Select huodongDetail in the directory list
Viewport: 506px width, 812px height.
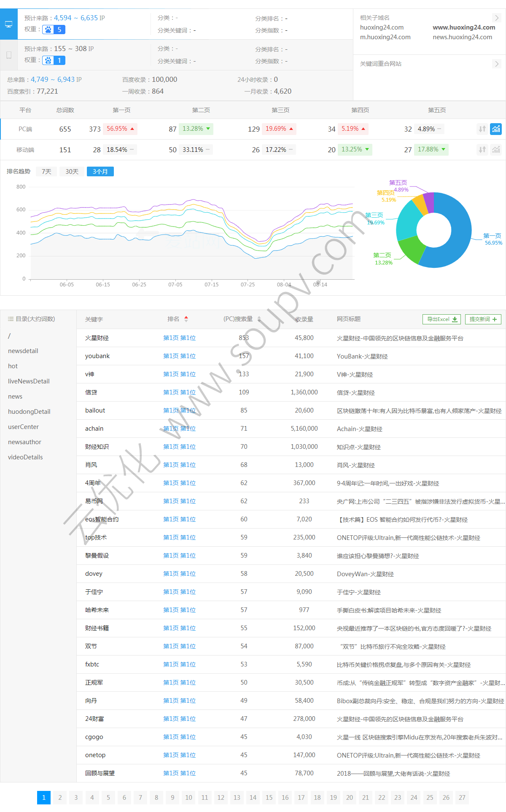[x=29, y=412]
